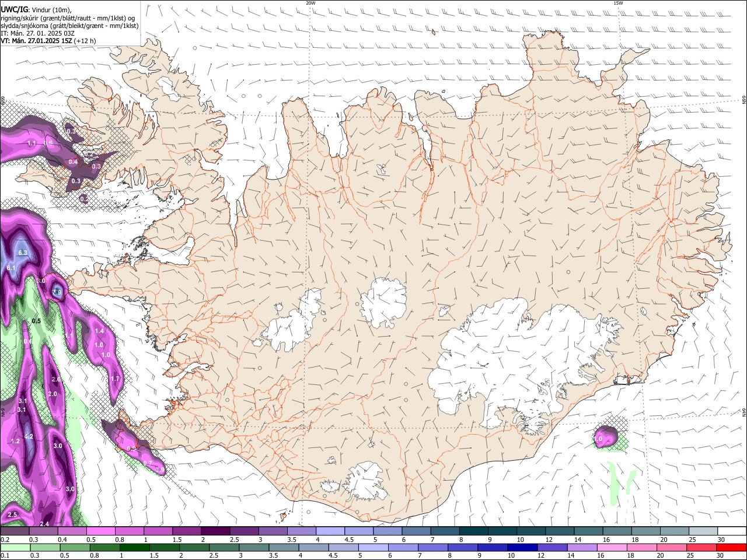747x560 pixels.
Task: Click the 15W longitude label
Action: coord(618,3)
